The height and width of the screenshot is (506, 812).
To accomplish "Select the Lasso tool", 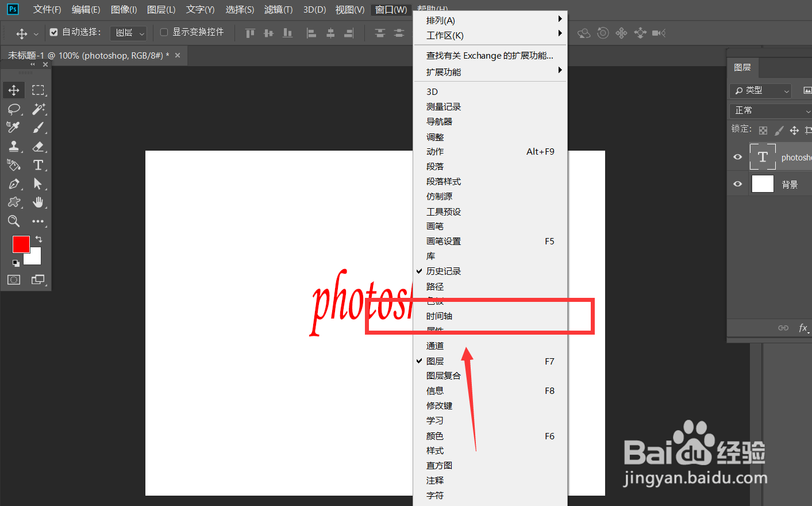I will click(x=14, y=109).
